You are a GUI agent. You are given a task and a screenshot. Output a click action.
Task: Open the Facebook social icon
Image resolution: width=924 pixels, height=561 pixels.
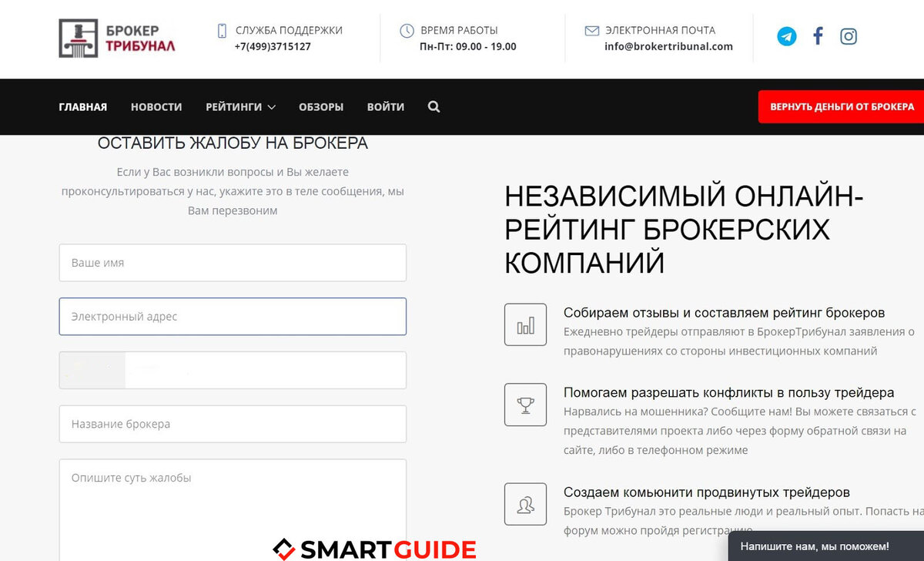pos(818,36)
